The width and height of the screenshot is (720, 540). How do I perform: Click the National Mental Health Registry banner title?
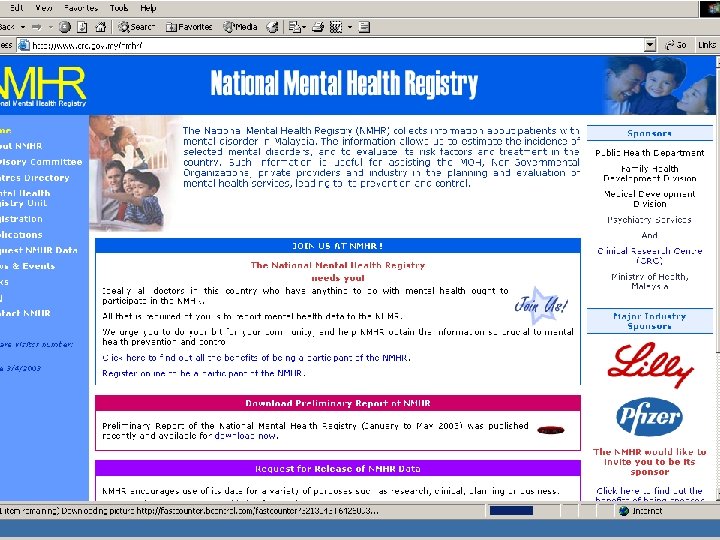[344, 84]
